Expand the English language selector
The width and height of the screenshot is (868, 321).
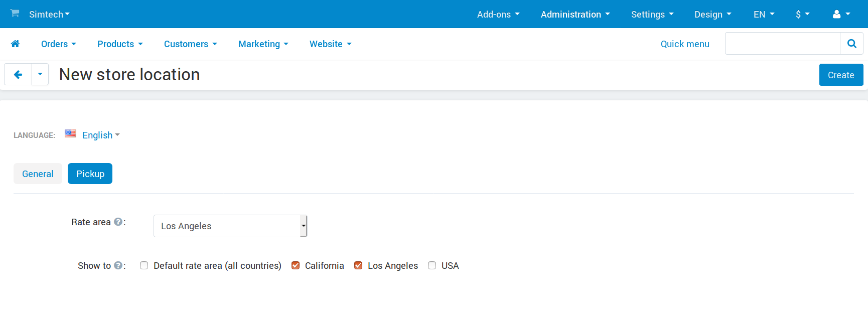pyautogui.click(x=101, y=135)
